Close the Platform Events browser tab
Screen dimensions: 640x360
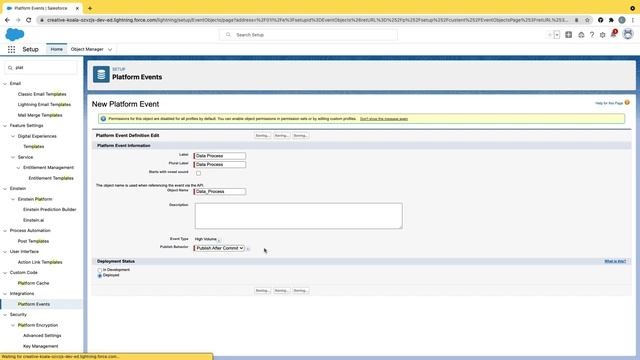tap(77, 8)
